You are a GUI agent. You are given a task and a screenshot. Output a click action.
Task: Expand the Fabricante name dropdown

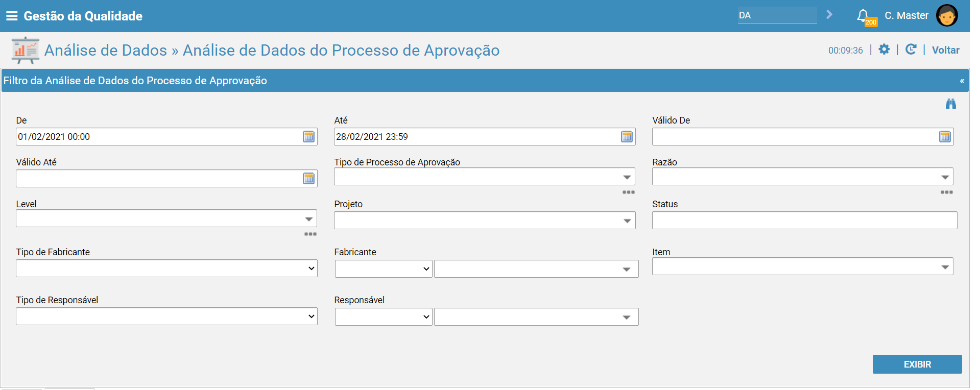coord(627,270)
